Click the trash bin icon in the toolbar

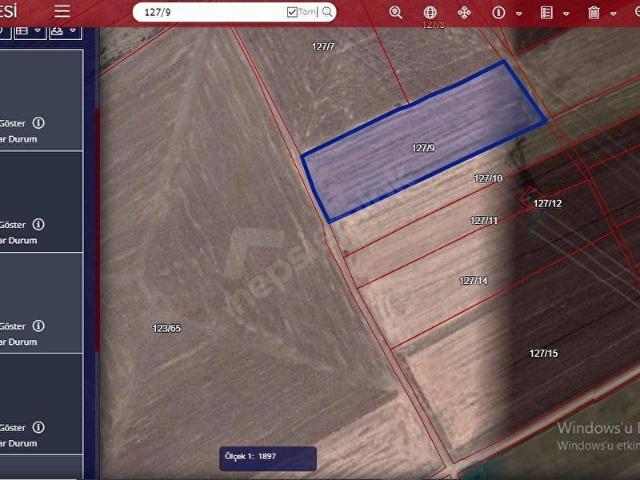pyautogui.click(x=594, y=13)
